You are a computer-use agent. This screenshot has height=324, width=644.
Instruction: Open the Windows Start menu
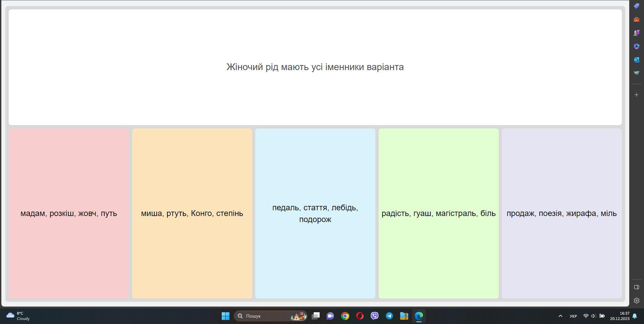(x=225, y=316)
